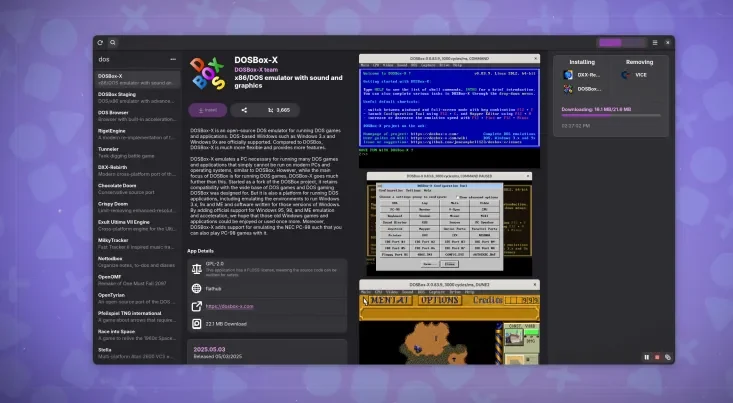Click the DOSBox icon under Installing
This screenshot has height=403, width=733.
coord(568,89)
